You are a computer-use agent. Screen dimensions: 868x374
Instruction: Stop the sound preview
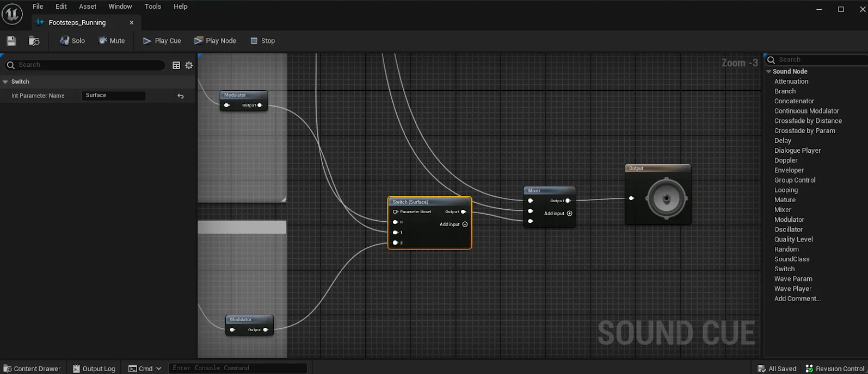click(262, 41)
